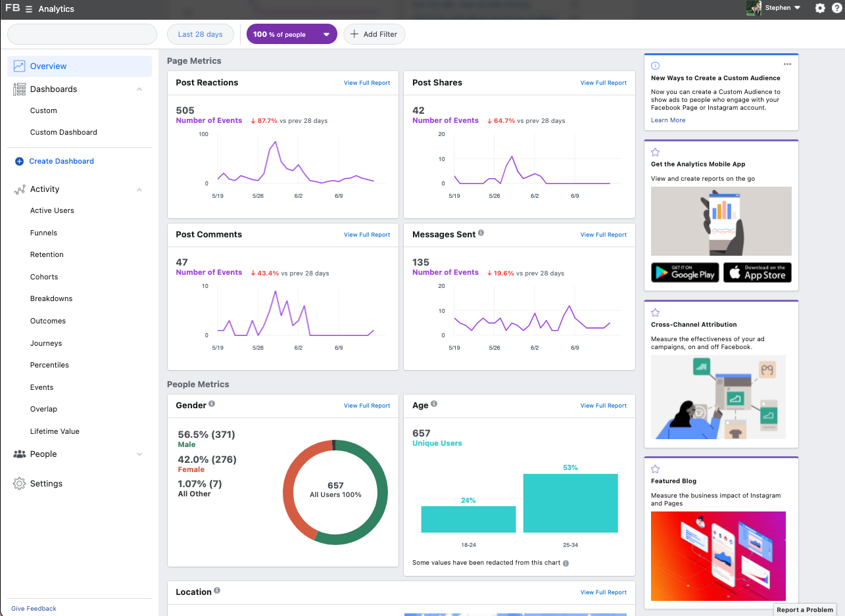Click the star icon on Featured Blog card

[x=655, y=469]
